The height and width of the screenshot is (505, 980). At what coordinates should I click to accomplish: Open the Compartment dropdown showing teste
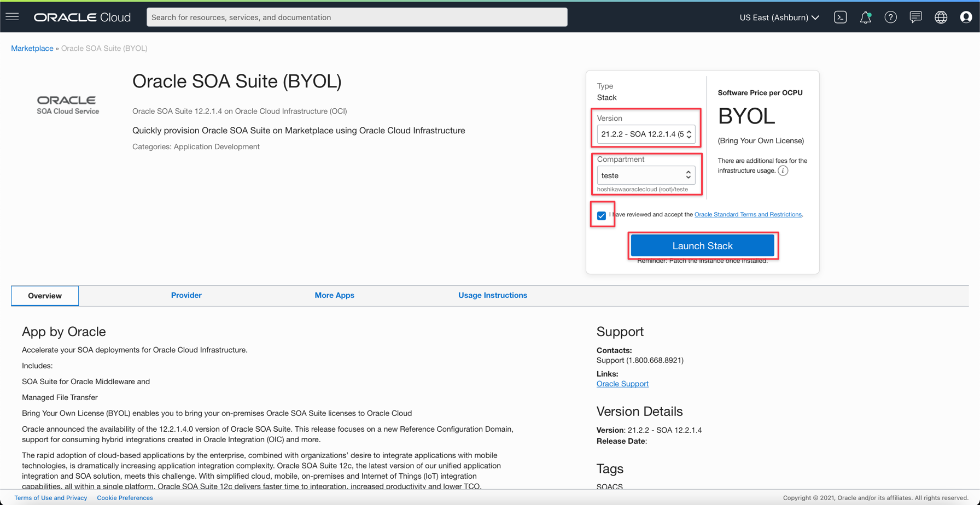pyautogui.click(x=646, y=175)
